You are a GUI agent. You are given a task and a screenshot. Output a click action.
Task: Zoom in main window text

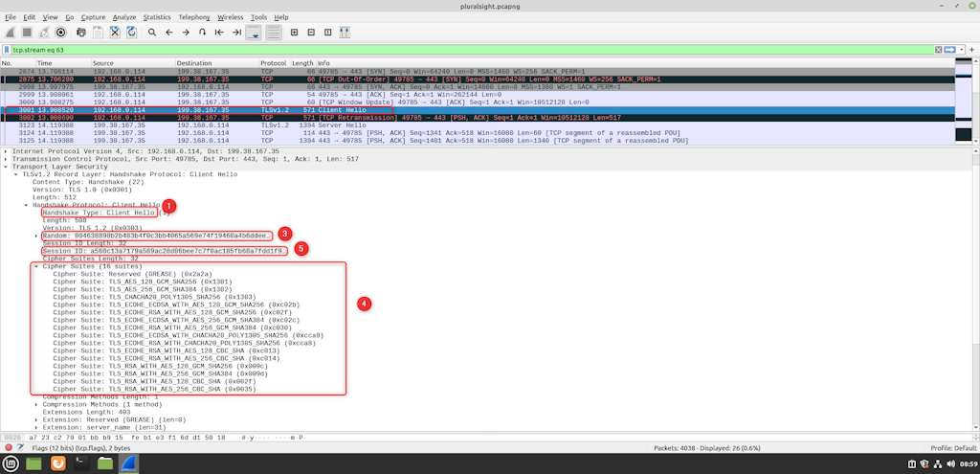[x=294, y=33]
